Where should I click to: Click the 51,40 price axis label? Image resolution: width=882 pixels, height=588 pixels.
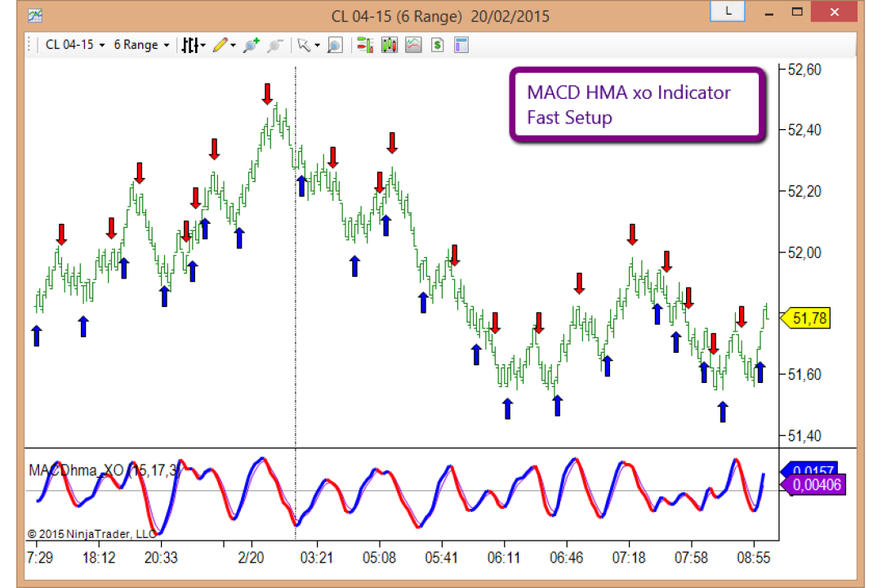tap(804, 435)
